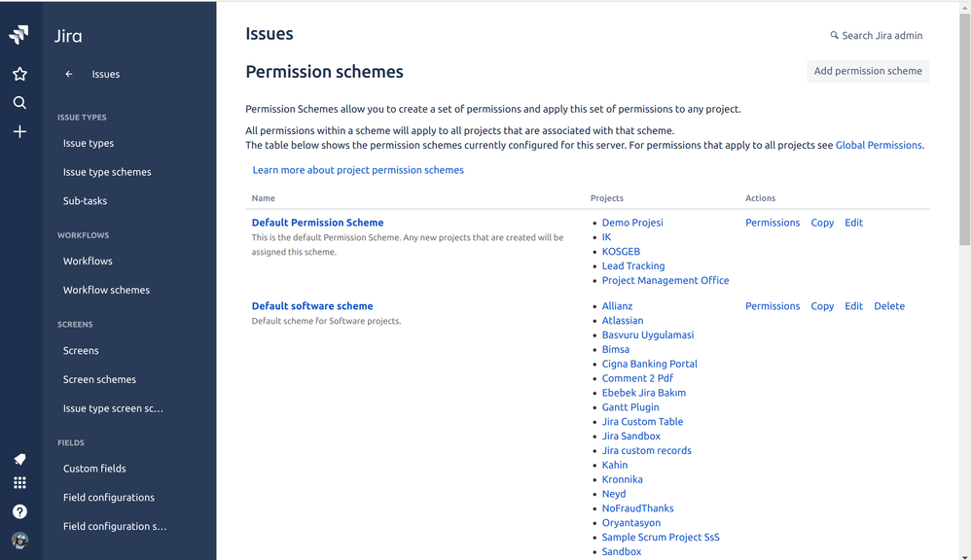The image size is (971, 560).
Task: Open Default software scheme link
Action: (x=312, y=306)
